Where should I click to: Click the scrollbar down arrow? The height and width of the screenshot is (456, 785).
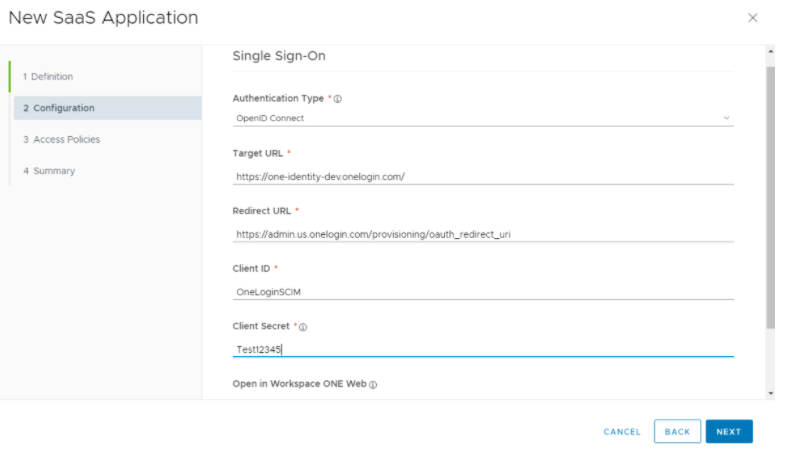coord(769,393)
